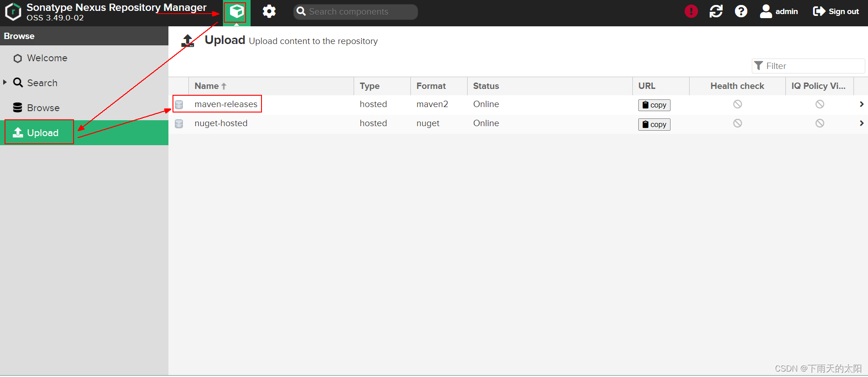Click Online status of maven-releases
868x377 pixels.
pos(486,104)
